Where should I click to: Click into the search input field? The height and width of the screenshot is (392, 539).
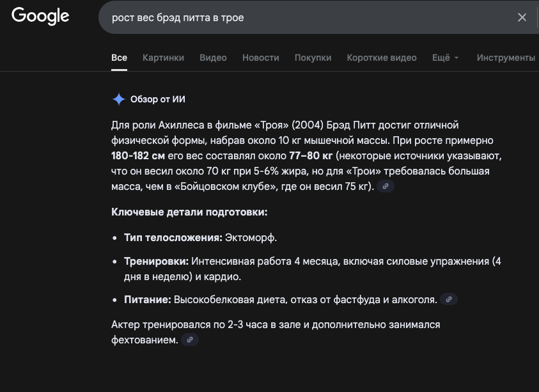[307, 18]
